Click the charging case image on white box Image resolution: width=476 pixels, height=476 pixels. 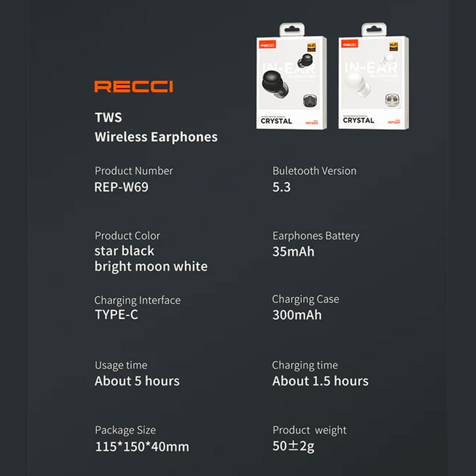(x=392, y=100)
